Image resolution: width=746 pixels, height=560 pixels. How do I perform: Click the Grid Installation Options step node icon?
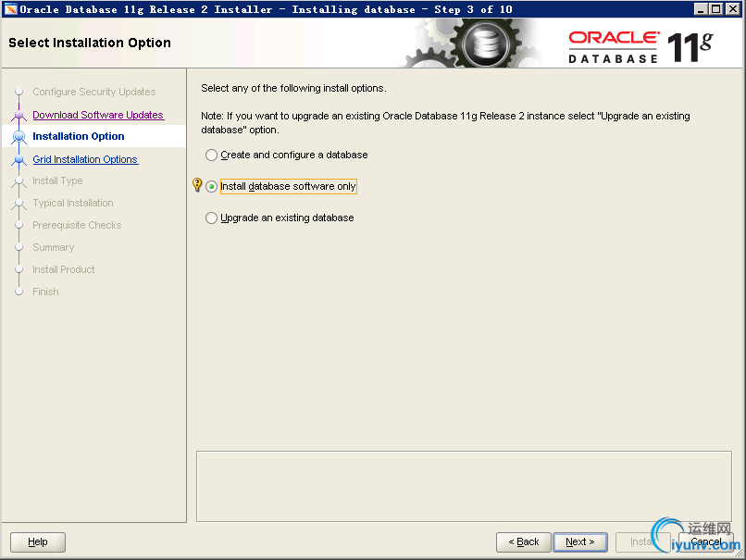tap(19, 160)
